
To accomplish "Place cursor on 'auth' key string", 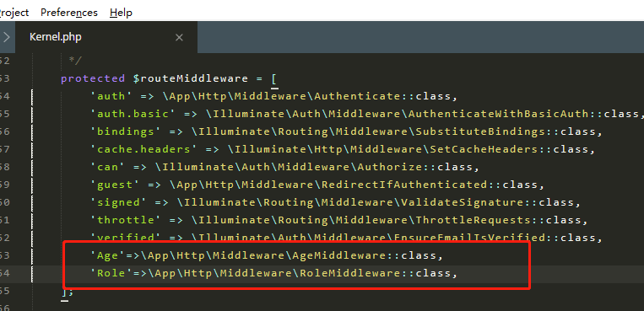I will coord(111,96).
